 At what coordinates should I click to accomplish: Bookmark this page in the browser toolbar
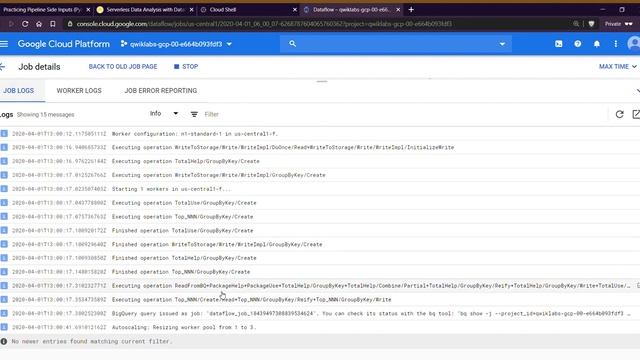53,24
